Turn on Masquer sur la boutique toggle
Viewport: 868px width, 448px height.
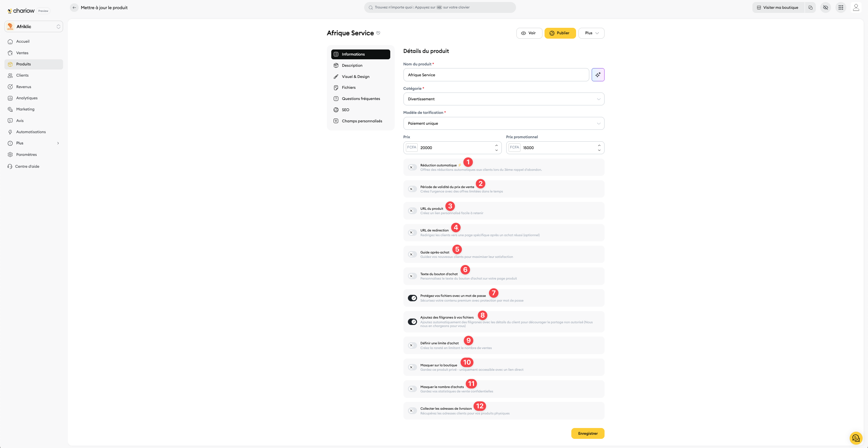412,367
